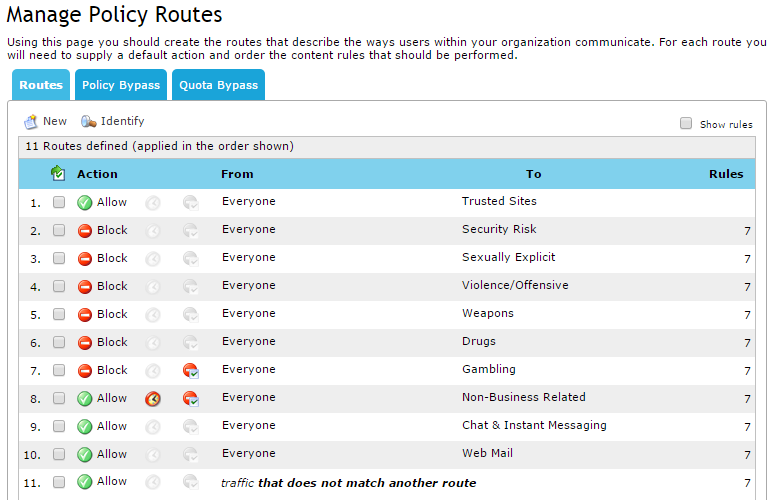This screenshot has width=775, height=500.
Task: Click the select-all icon in table header
Action: [58, 174]
